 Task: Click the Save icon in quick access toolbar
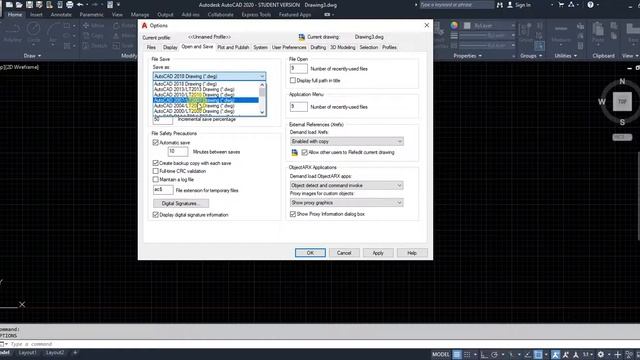click(29, 5)
